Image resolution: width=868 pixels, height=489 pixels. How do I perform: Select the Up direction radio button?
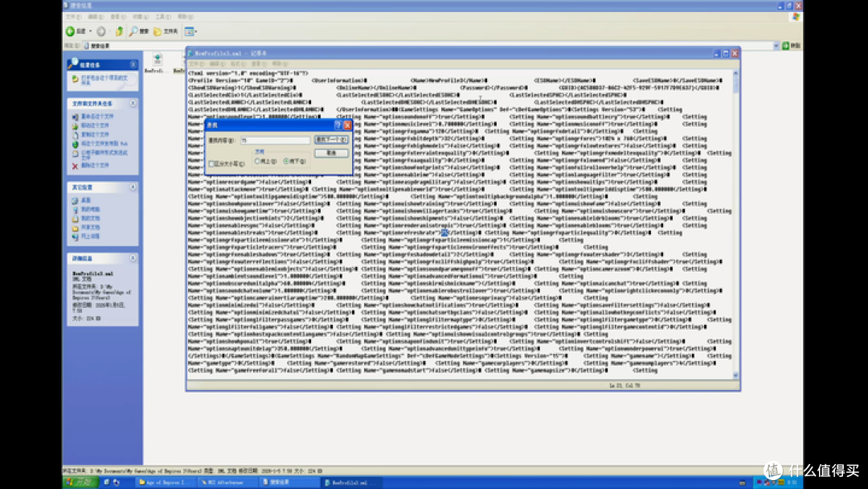tap(257, 161)
